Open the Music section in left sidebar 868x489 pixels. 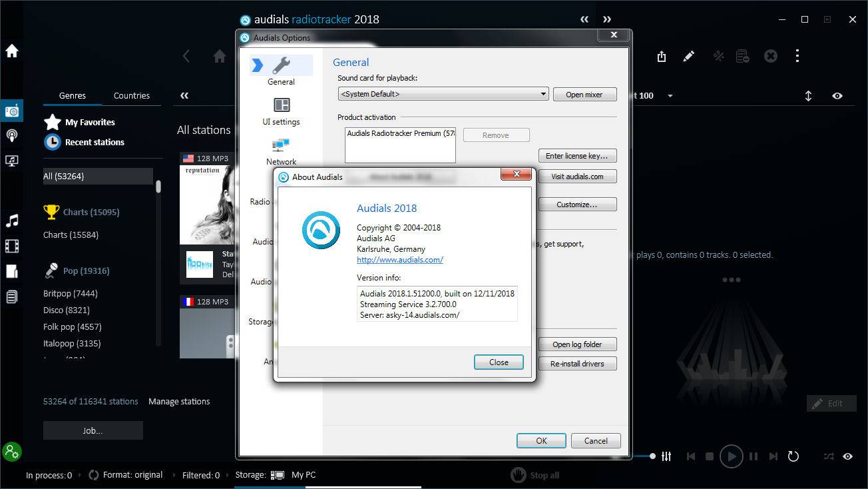tap(11, 221)
